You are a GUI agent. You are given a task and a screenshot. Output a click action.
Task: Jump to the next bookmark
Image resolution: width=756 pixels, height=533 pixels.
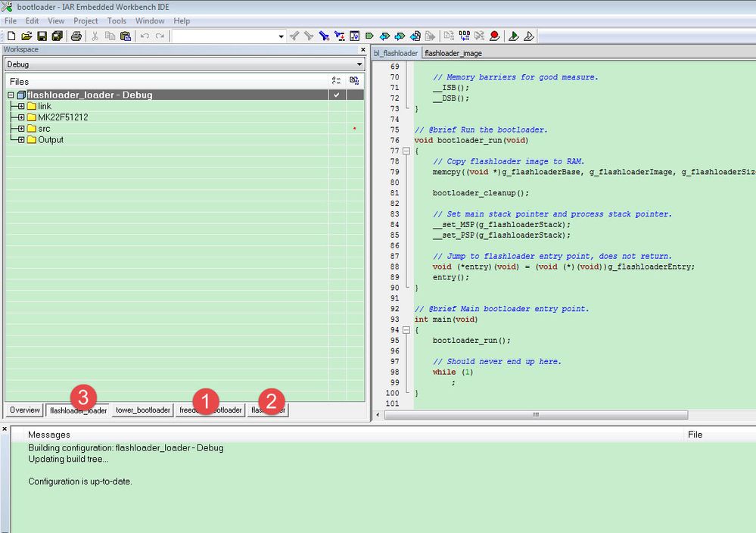click(x=400, y=36)
